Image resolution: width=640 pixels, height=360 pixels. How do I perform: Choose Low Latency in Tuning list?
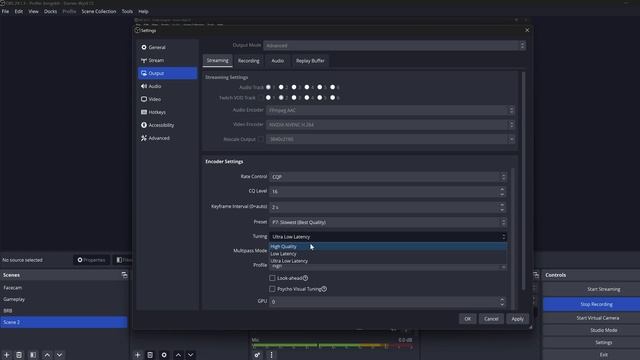388,254
